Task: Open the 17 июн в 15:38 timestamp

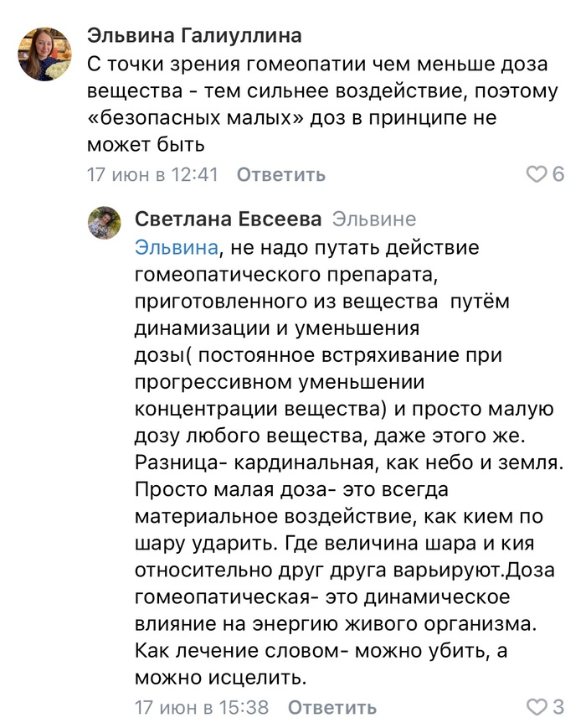Action: coord(202,708)
